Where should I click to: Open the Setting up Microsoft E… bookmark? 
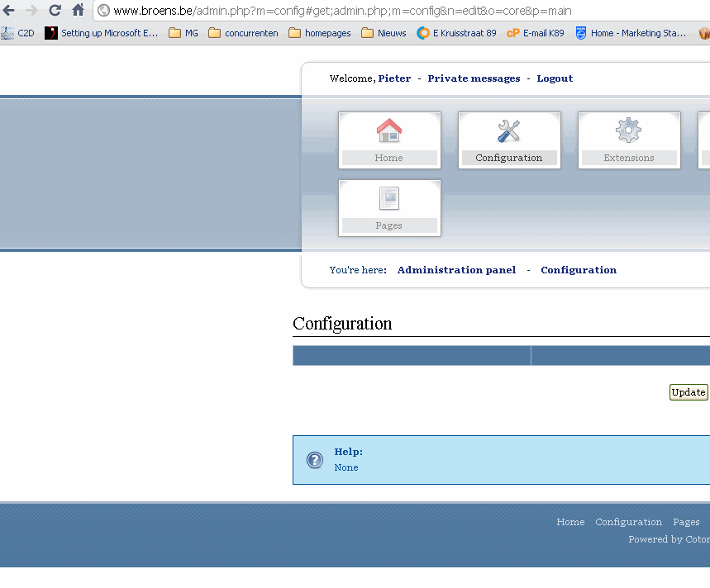point(102,33)
